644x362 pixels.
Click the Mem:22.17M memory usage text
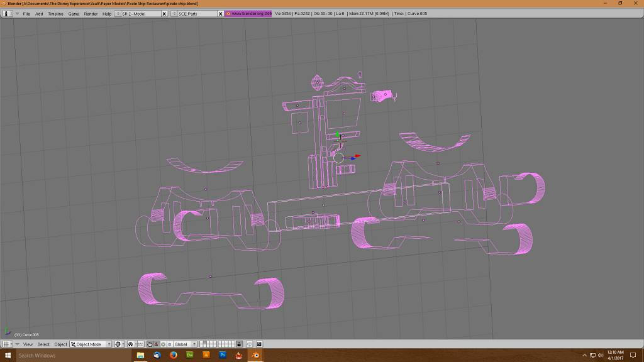369,14
